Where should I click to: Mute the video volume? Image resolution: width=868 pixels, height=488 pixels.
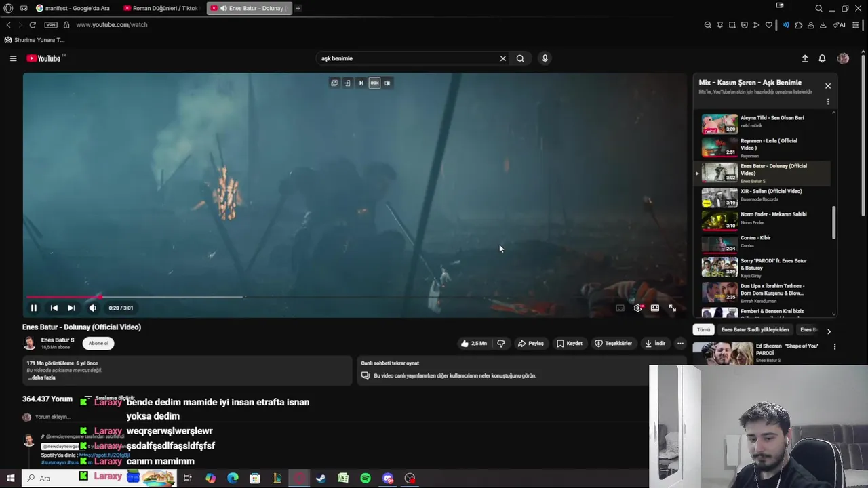[x=93, y=308]
